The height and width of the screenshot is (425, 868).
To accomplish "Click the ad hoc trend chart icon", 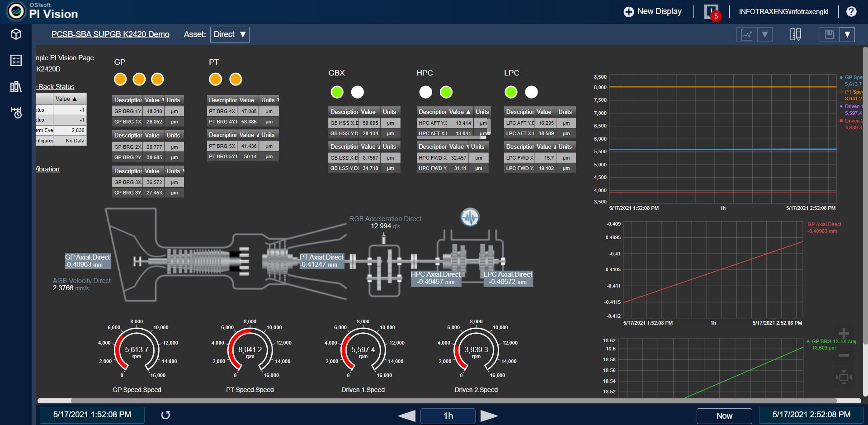I will coord(747,34).
